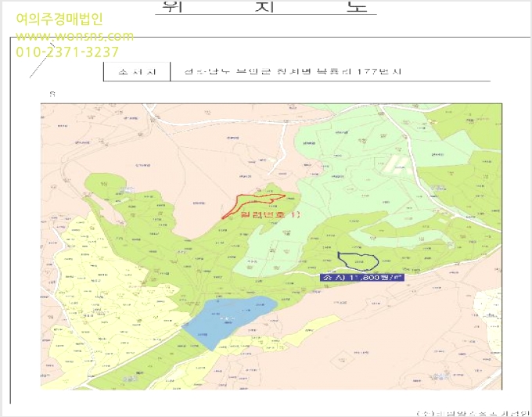
Task: Click the 소재지 label cell
Action: point(137,72)
